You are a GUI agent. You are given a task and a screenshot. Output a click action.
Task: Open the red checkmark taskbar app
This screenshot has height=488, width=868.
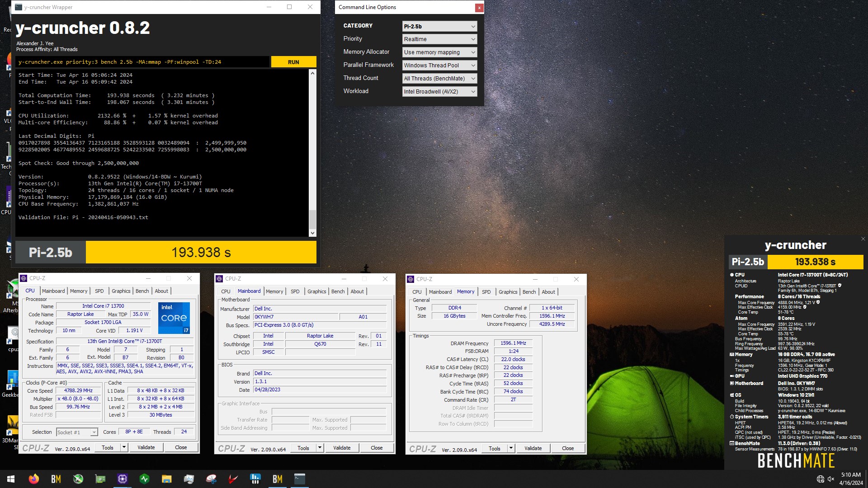pyautogui.click(x=233, y=479)
